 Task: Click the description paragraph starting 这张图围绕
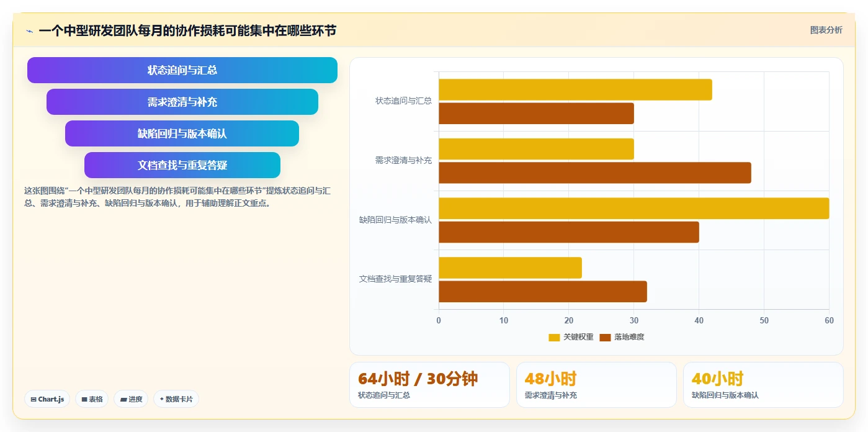[x=178, y=197]
